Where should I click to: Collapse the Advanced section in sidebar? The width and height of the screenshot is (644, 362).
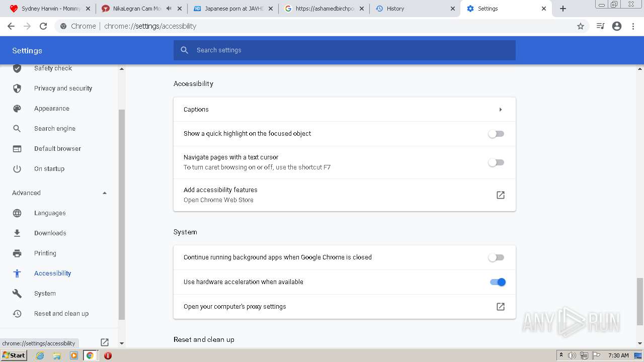105,193
